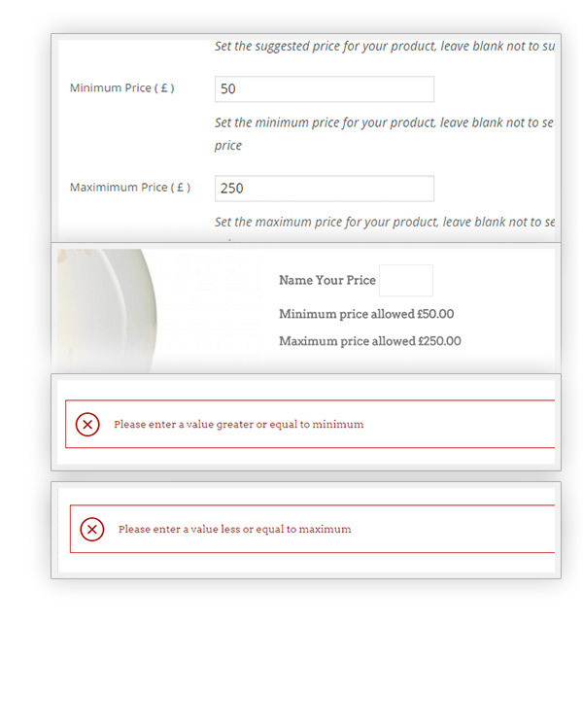Click the "Set the minimum price" help text

[384, 123]
